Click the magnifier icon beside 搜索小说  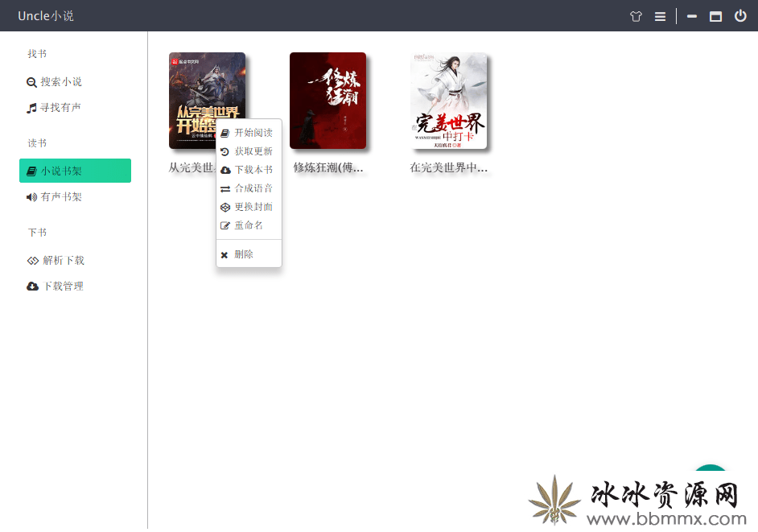coord(31,82)
